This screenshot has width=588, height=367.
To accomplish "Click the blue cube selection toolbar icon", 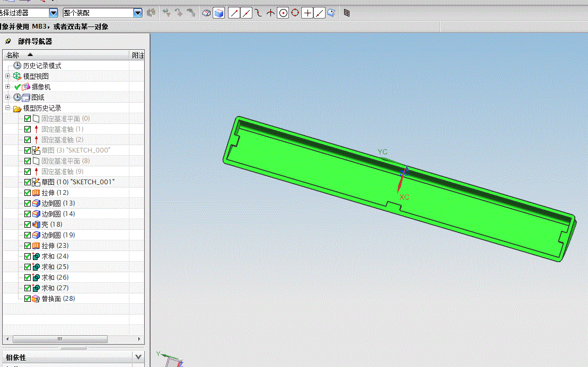I will point(218,13).
